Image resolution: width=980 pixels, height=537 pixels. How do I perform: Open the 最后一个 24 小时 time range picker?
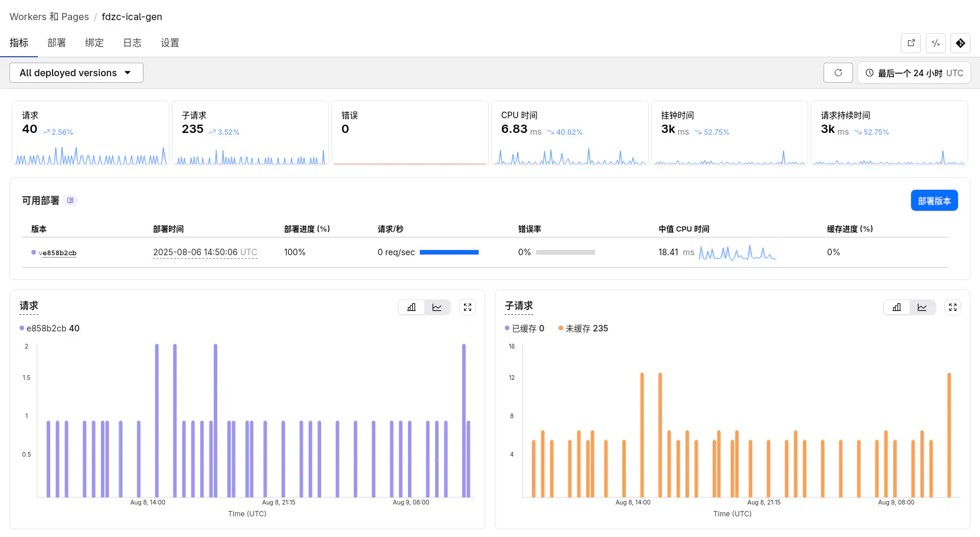pyautogui.click(x=914, y=73)
